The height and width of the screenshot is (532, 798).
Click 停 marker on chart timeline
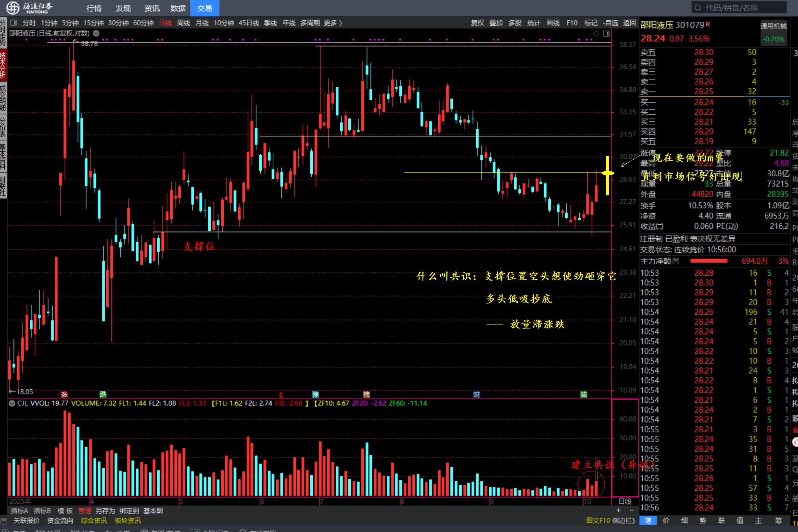[x=315, y=394]
